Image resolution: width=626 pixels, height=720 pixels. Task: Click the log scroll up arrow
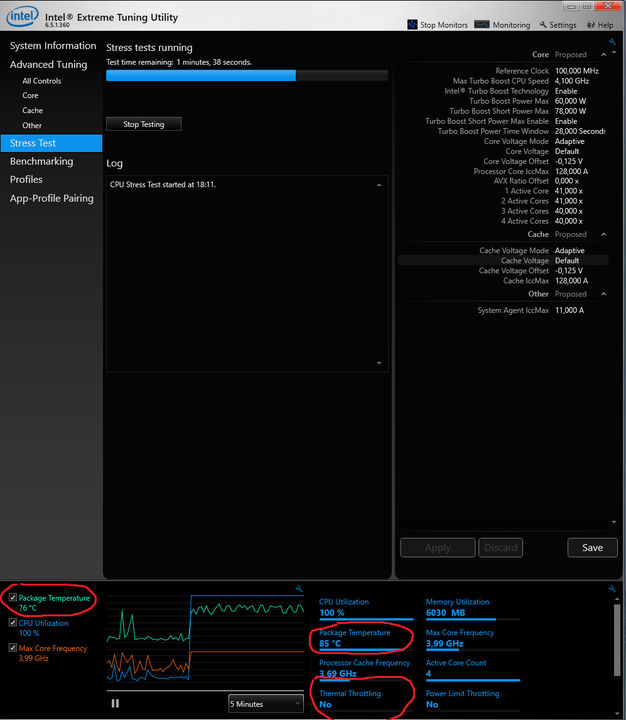[379, 185]
